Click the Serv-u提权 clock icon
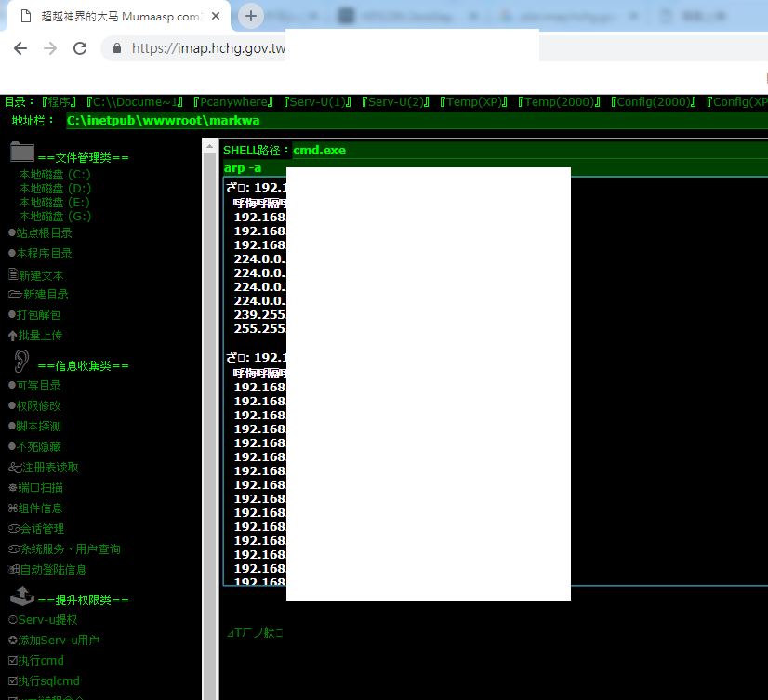This screenshot has width=768, height=700. pyautogui.click(x=13, y=620)
